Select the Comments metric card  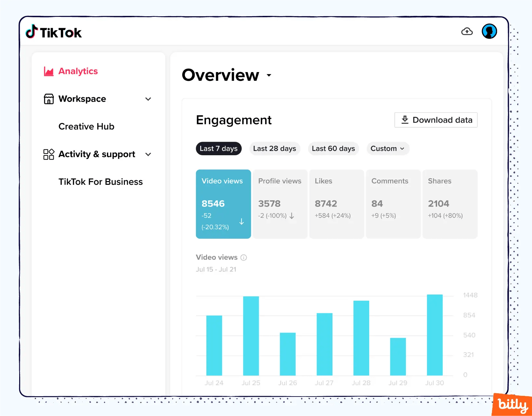click(x=393, y=204)
